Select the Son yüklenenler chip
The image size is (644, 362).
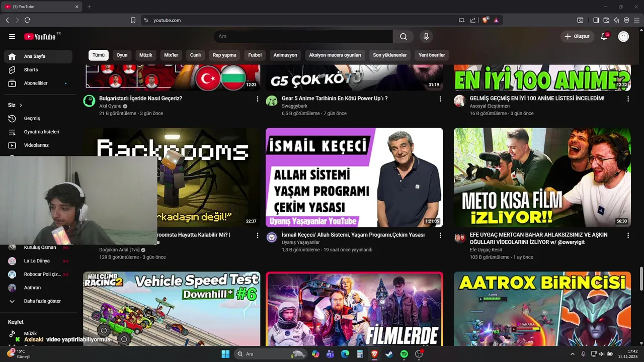(390, 55)
